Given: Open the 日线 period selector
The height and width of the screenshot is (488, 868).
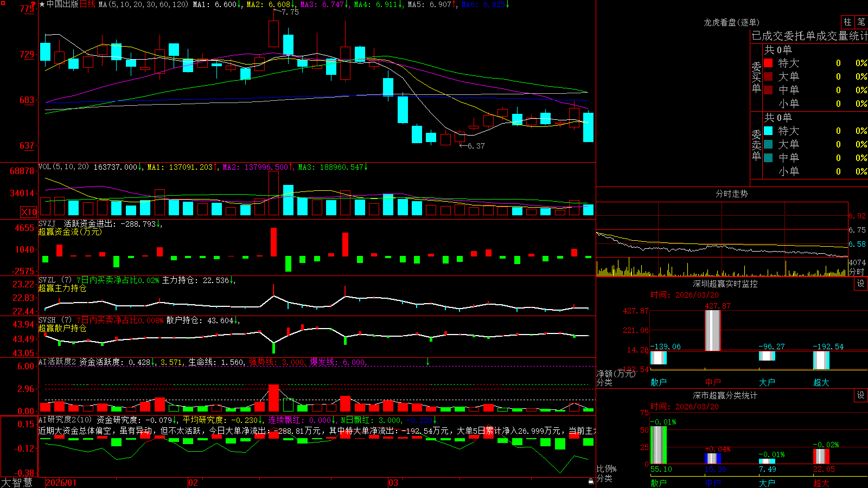Looking at the screenshot, I should coord(87,4).
